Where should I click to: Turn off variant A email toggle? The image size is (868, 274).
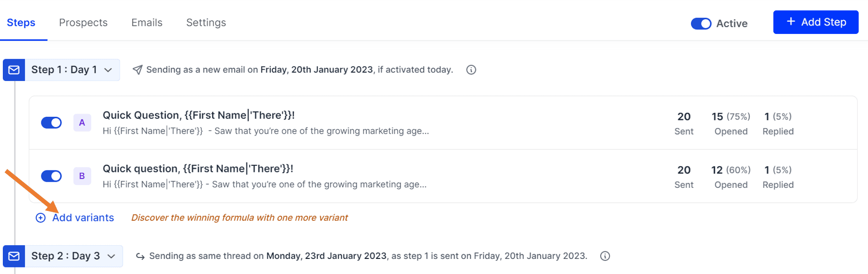pyautogui.click(x=51, y=122)
